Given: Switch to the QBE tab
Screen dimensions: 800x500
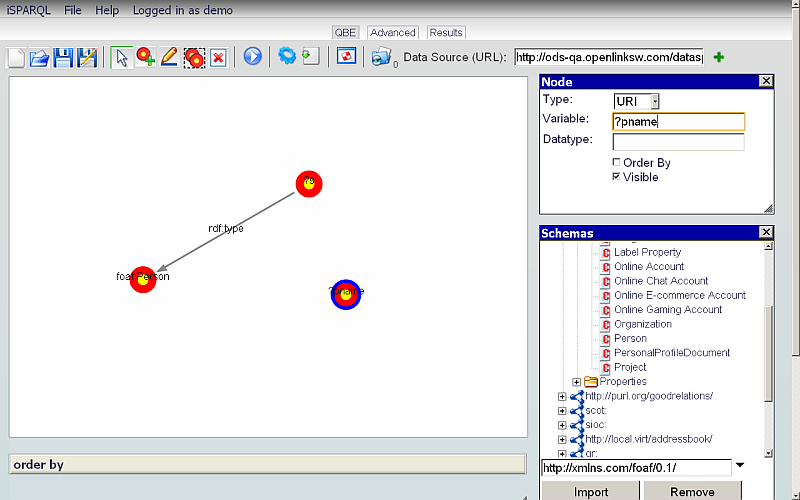Looking at the screenshot, I should click(345, 33).
